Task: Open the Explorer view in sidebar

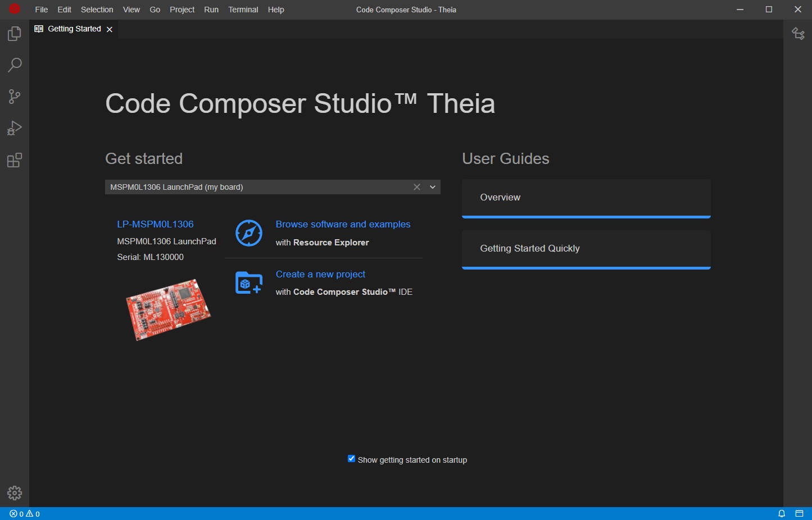Action: pos(15,34)
